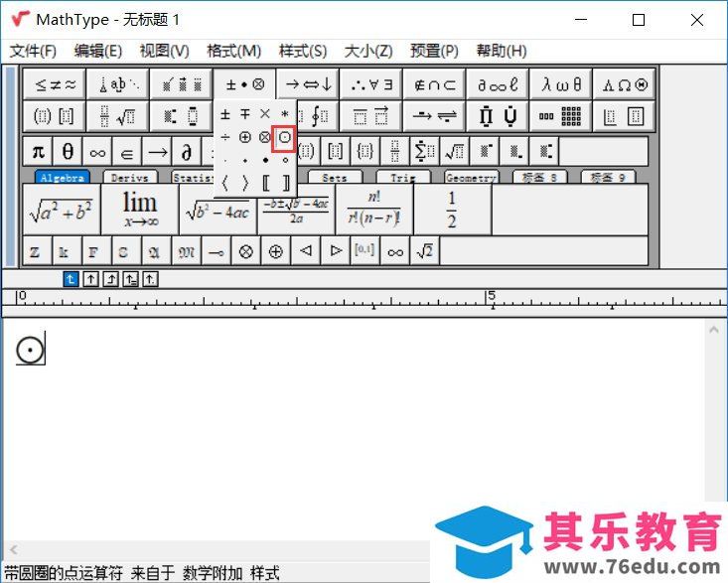This screenshot has height=583, width=728.
Task: Insert the ring ∘ operator from popup
Action: pyautogui.click(x=285, y=160)
